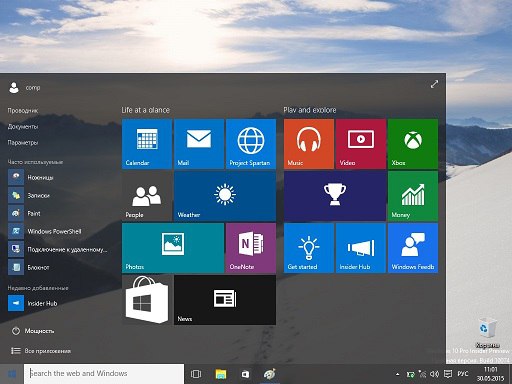Open the notifications action center icon

pyautogui.click(x=448, y=374)
